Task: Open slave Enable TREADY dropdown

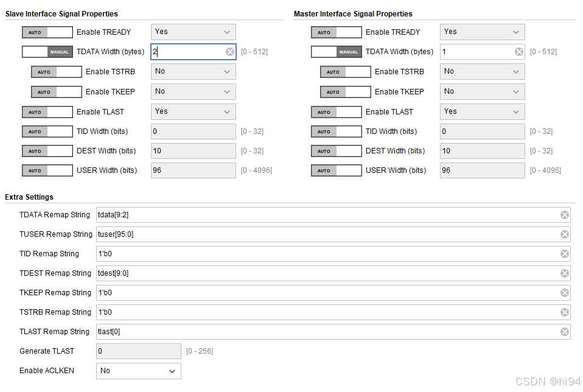Action: click(194, 32)
